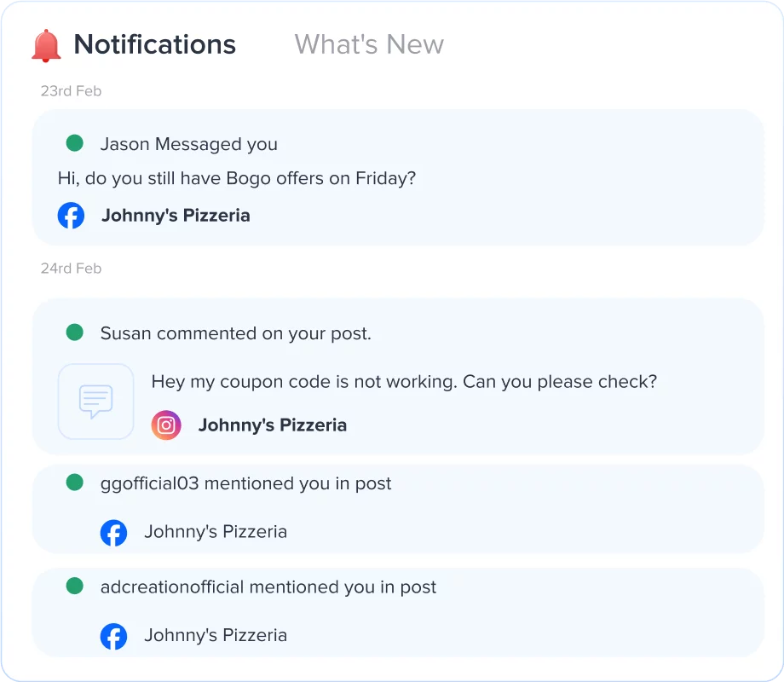Screen dimensions: 784x682
Task: Open the Instagram icon next to Johnny's Pizzeria
Action: [166, 425]
